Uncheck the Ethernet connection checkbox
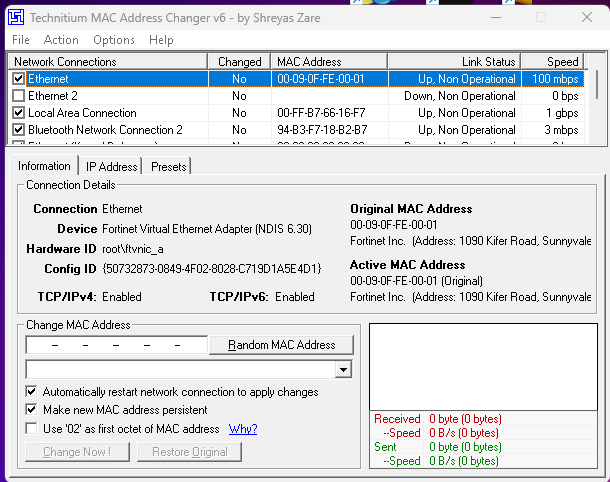This screenshot has height=482, width=610. point(18,79)
